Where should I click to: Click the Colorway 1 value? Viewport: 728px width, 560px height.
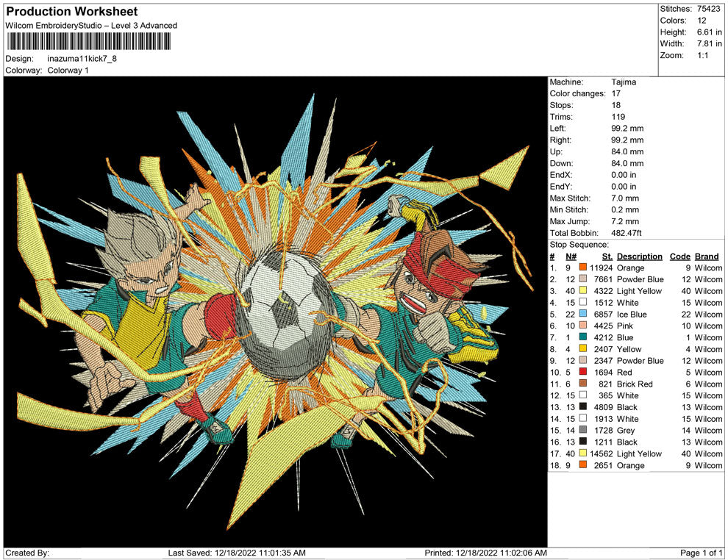coord(68,71)
